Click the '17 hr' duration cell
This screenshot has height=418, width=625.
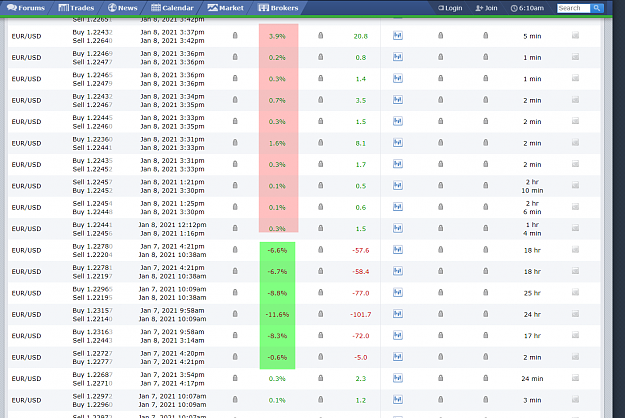[x=532, y=336]
